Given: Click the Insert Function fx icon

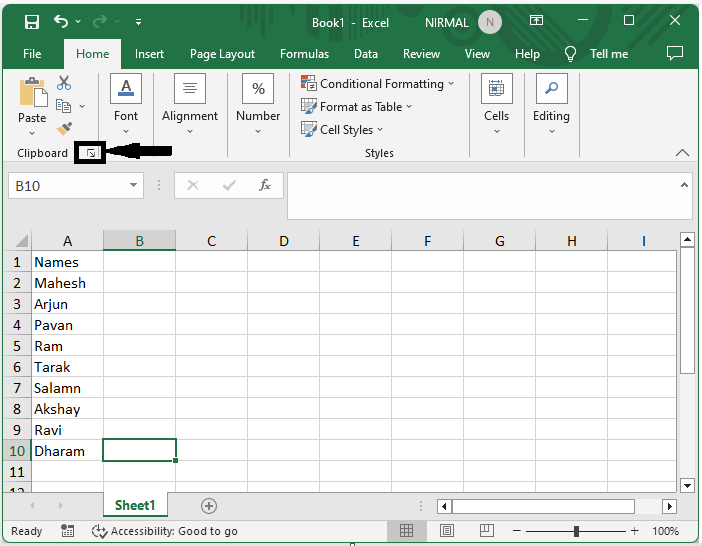Looking at the screenshot, I should (265, 185).
